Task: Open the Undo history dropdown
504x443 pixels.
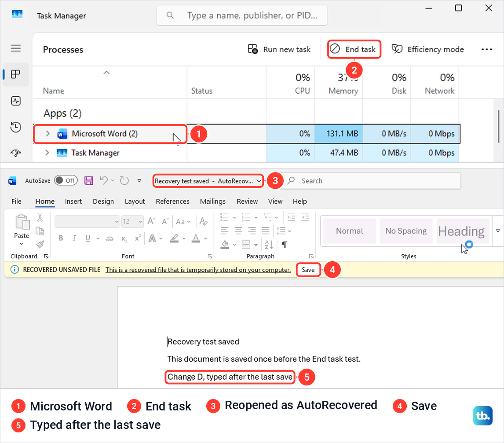Action: [113, 180]
